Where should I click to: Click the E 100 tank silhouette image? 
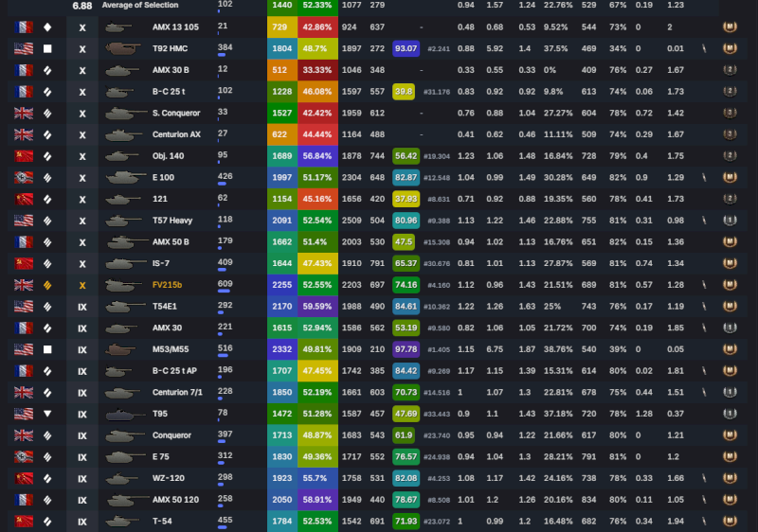point(126,177)
